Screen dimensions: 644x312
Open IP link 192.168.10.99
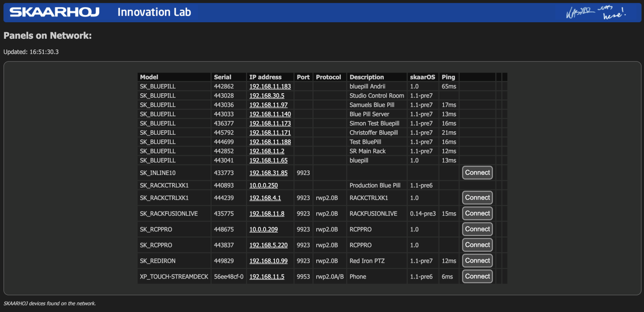click(268, 261)
